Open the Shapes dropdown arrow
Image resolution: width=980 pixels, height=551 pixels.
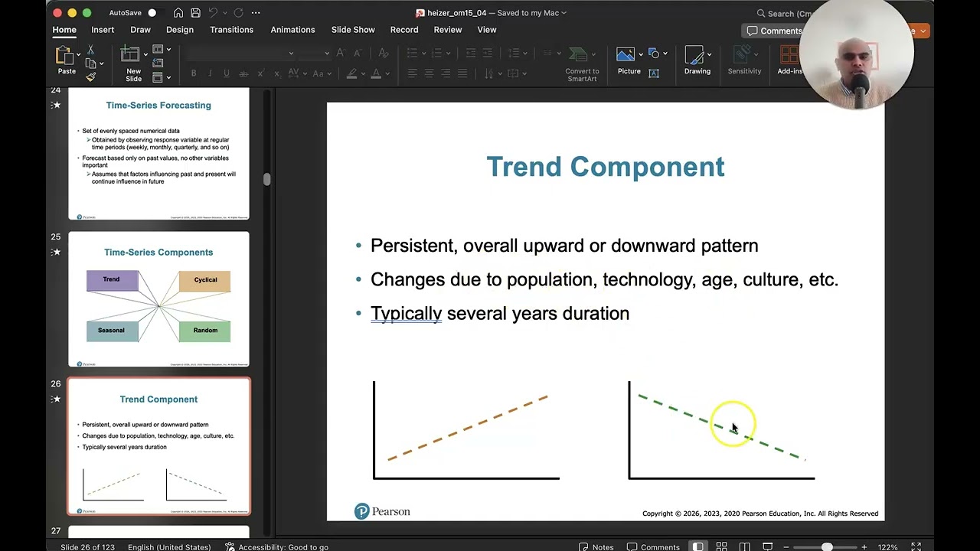click(665, 54)
